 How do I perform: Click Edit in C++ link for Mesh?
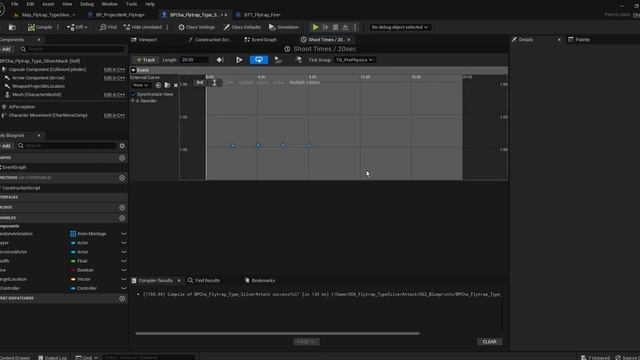coord(114,95)
